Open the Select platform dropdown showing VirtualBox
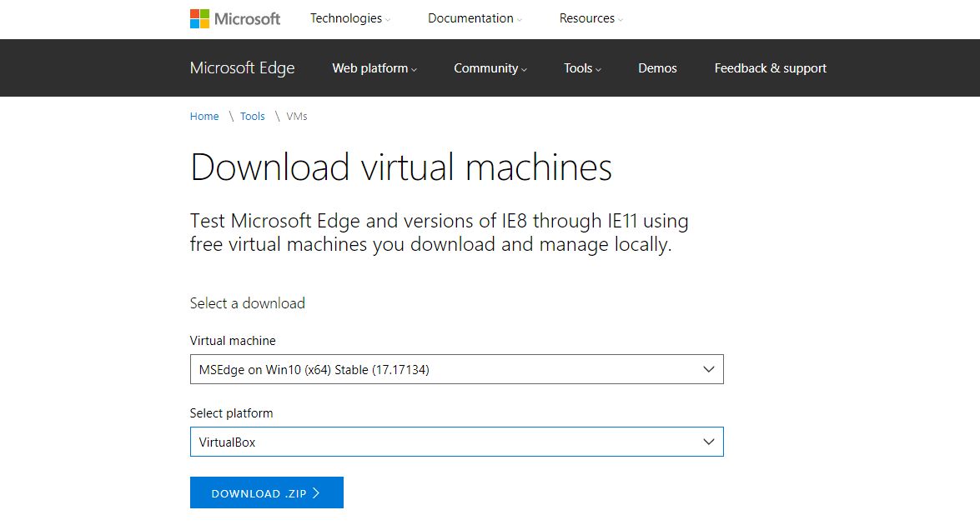Viewport: 980px width, 525px height. tap(457, 442)
